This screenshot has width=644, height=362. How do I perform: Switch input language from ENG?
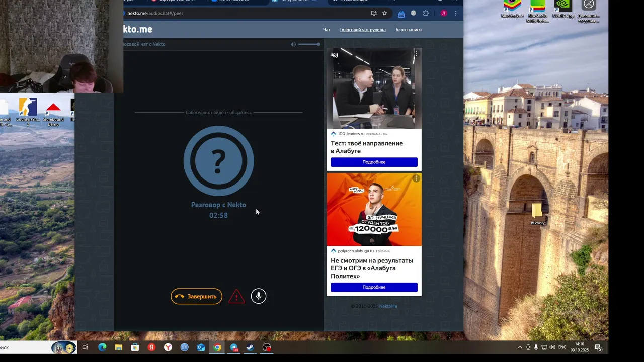coord(562,347)
